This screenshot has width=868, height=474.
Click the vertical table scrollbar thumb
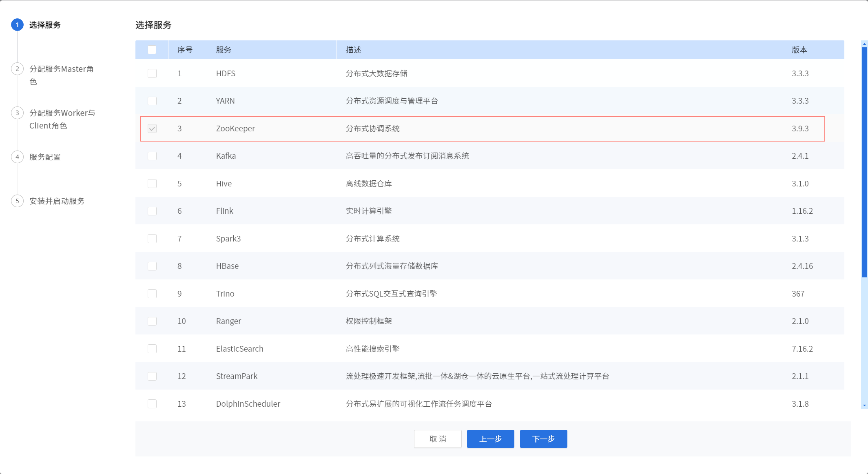864,163
